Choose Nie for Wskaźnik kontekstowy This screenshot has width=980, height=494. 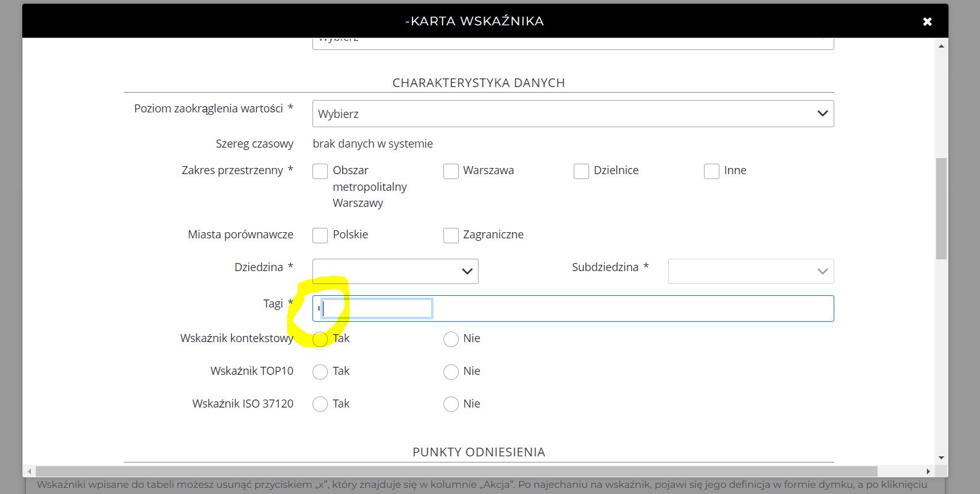coord(451,339)
